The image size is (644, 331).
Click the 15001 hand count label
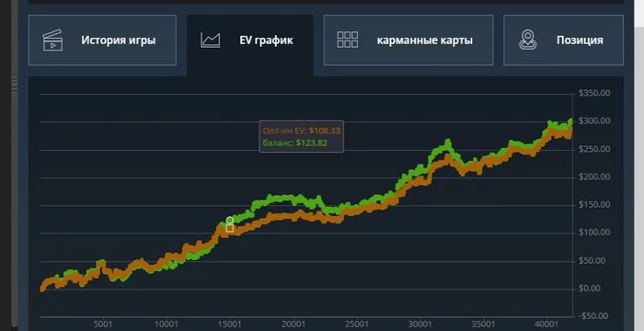230,324
